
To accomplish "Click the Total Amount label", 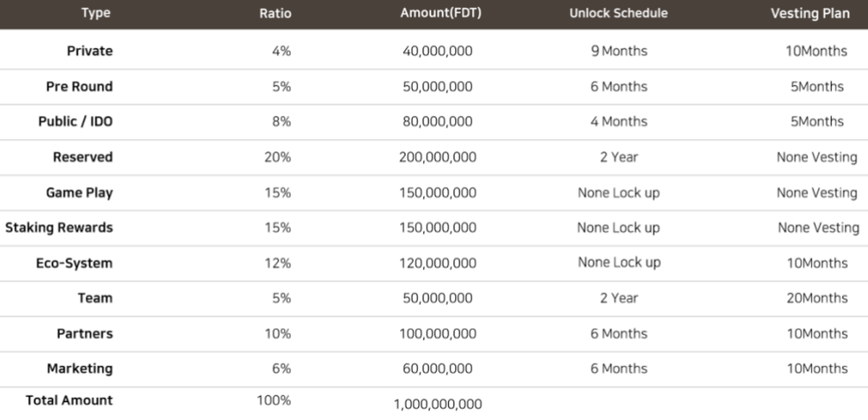I will click(x=69, y=400).
